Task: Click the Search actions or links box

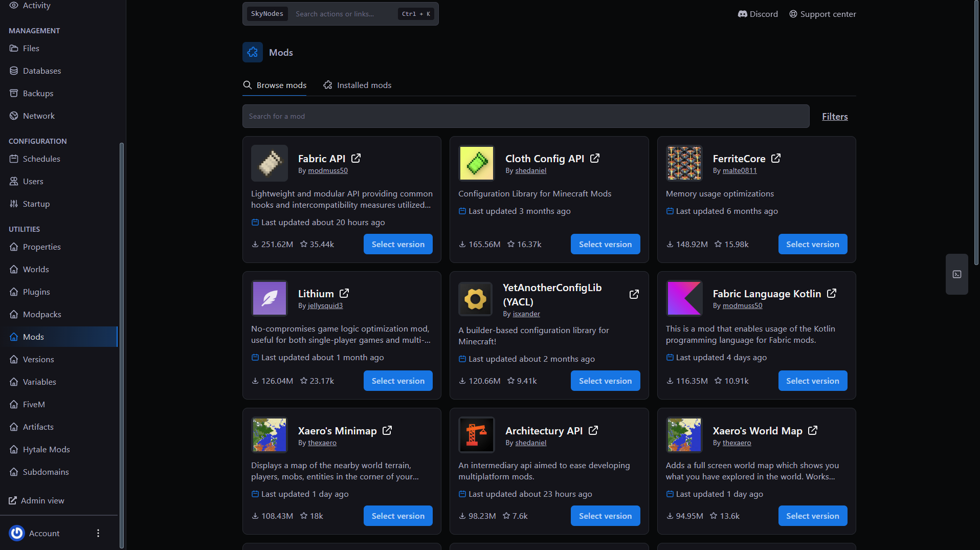Action: [x=341, y=14]
